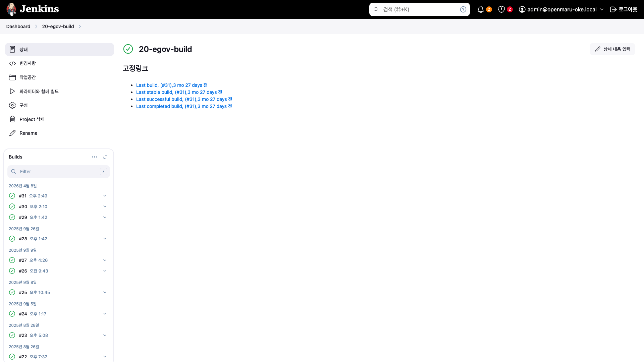Image resolution: width=644 pixels, height=362 pixels.
Task: Click the Jenkins wordmark text
Action: pyautogui.click(x=39, y=9)
